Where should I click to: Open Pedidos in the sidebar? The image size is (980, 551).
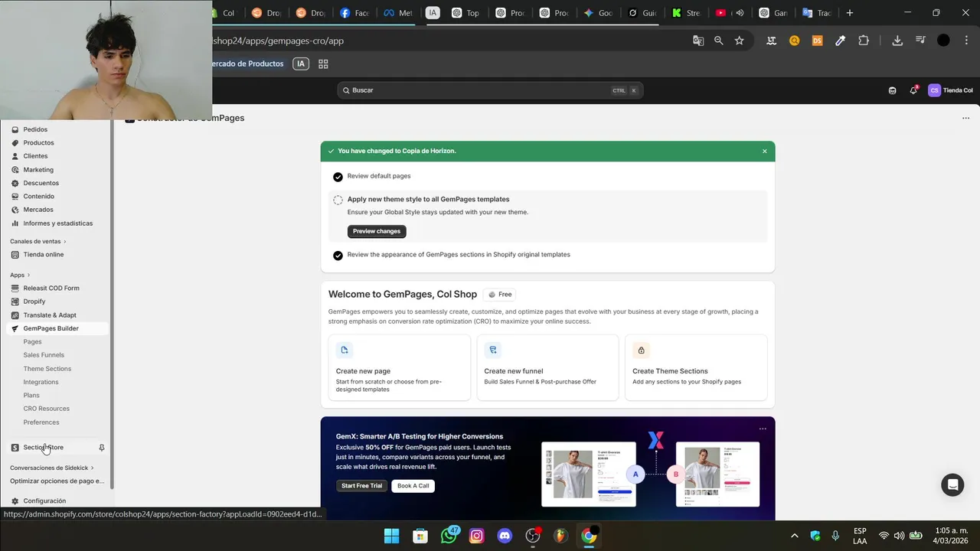pyautogui.click(x=35, y=129)
